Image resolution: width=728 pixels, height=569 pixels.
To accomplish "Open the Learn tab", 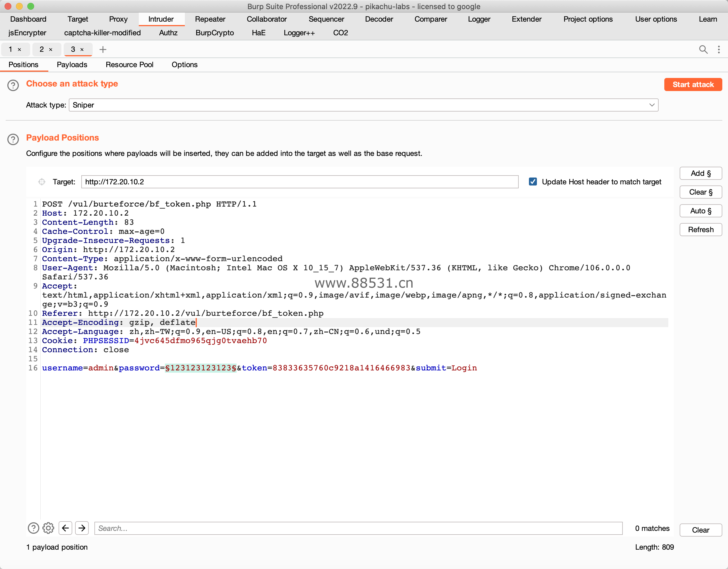I will (x=708, y=19).
